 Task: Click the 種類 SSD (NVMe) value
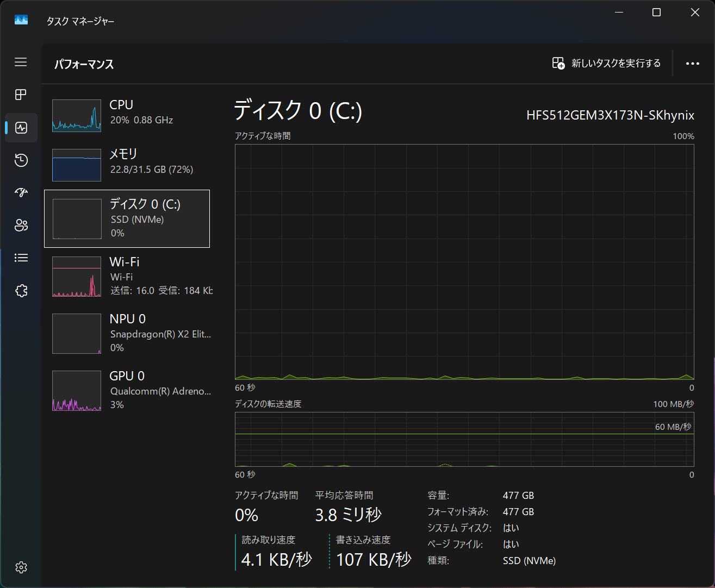click(529, 560)
